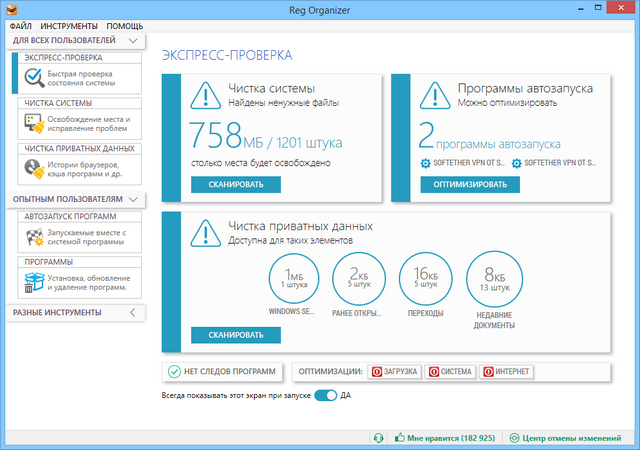Viewport: 640px width, 450px height.
Task: Click the Истории браузеров, кэша программ description
Action: pyautogui.click(x=84, y=169)
